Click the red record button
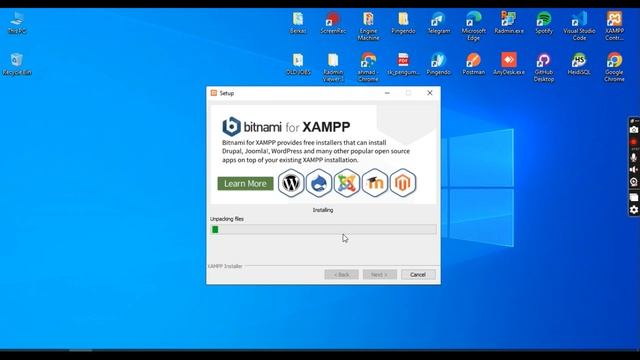This screenshot has width=640, height=360. pyautogui.click(x=634, y=142)
